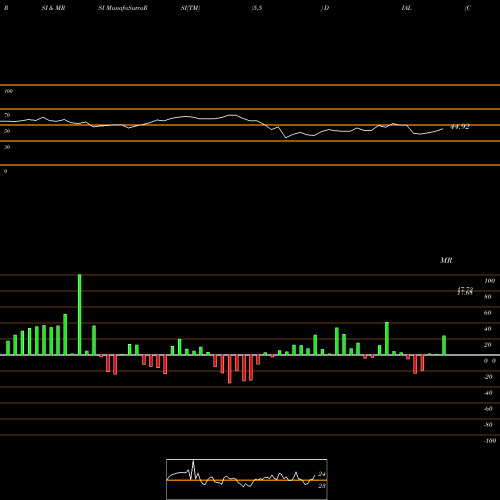Image resolution: width=500 pixels, height=500 pixels.
Task: Click the longest red histogram bar
Action: 230,369
